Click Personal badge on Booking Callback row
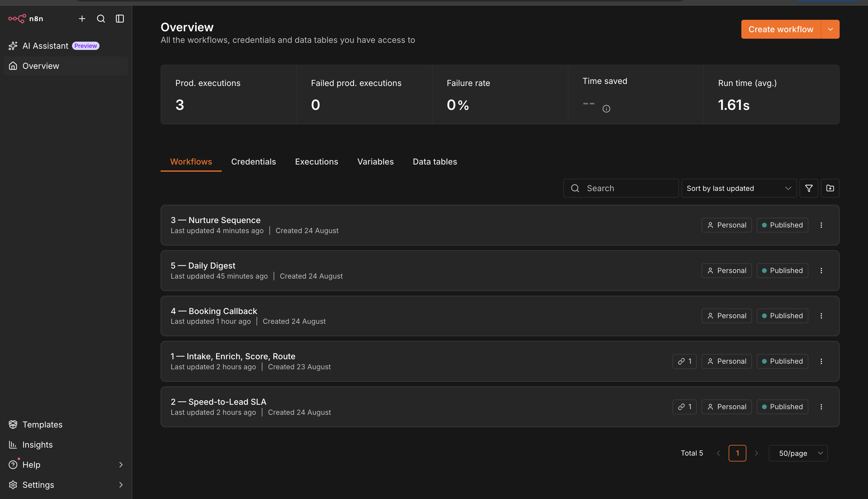 (727, 316)
